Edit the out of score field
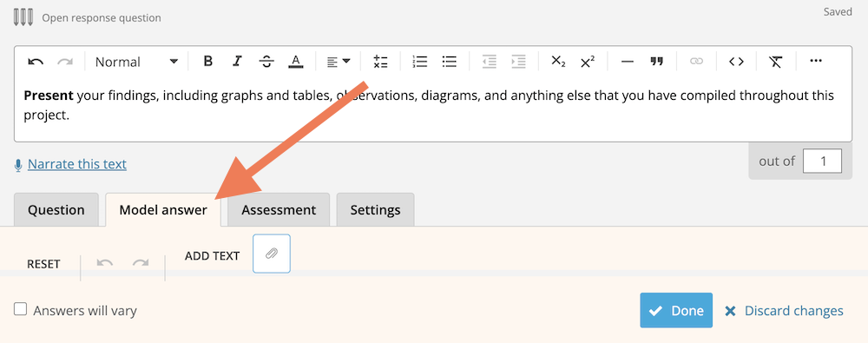The image size is (868, 343). pos(823,162)
